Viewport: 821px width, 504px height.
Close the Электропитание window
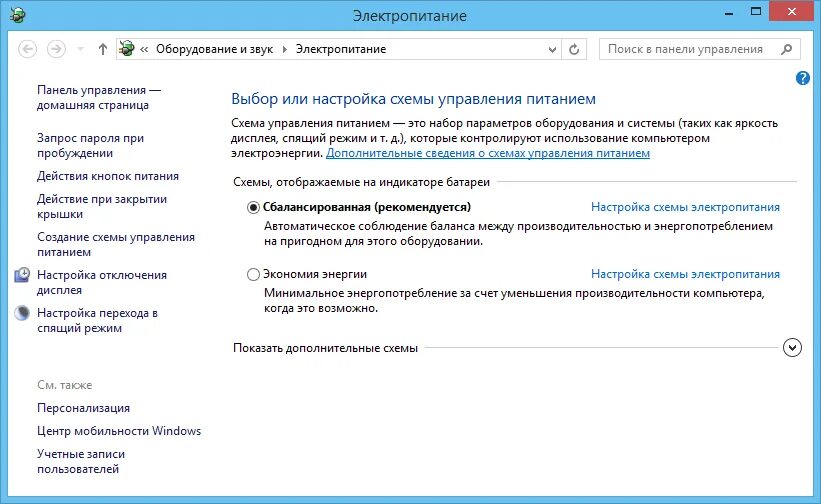pos(791,11)
